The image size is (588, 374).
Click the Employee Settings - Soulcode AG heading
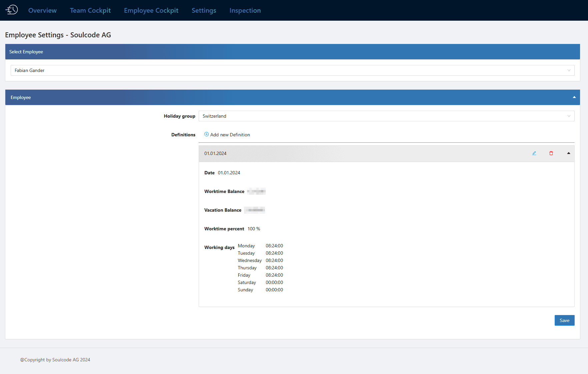click(58, 35)
